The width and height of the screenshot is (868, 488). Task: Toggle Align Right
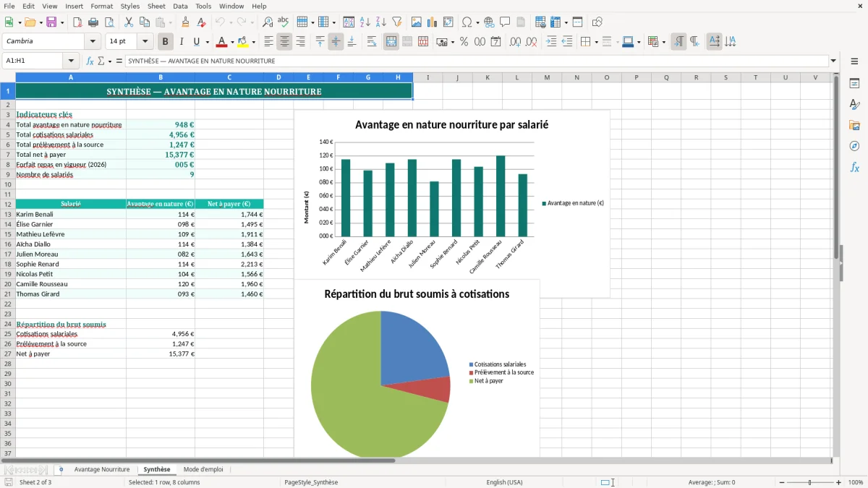[x=301, y=42]
